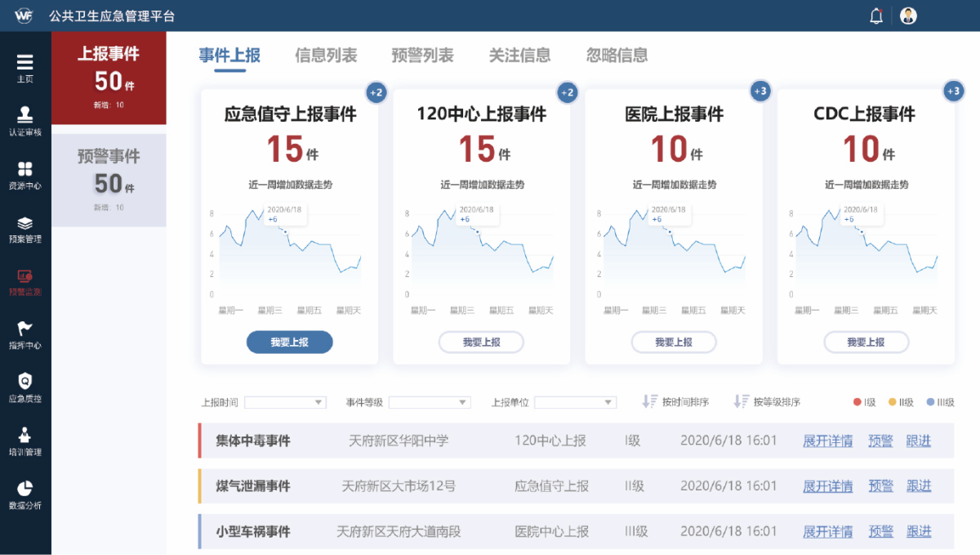Open 预案管理 layers icon
The height and width of the screenshot is (555, 980).
[x=25, y=224]
